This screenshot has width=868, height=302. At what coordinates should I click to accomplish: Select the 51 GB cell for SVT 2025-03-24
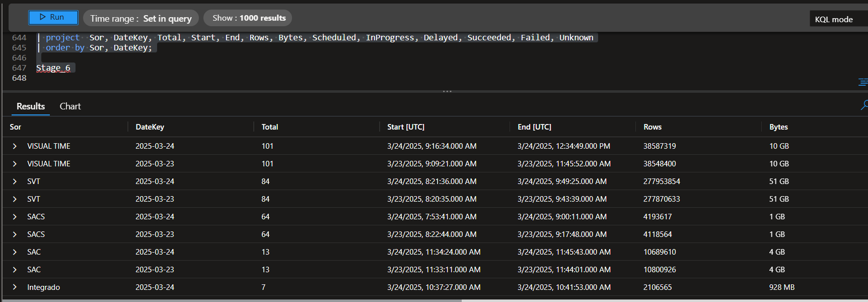[779, 182]
